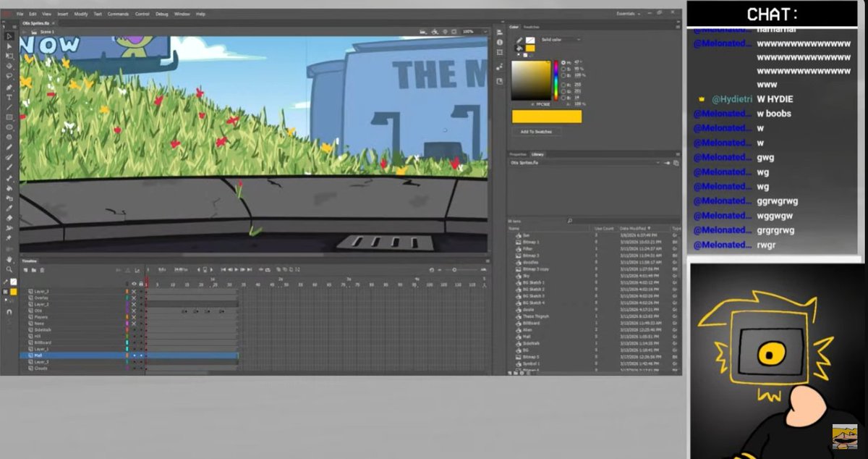868x459 pixels.
Task: Select the Subselection tool
Action: (x=9, y=46)
